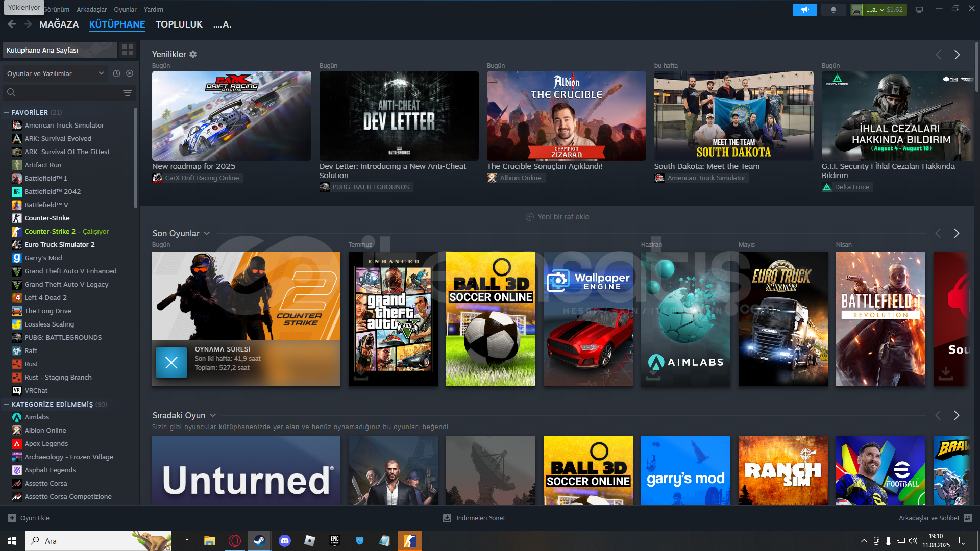Open Dev Letter anti-cheat news card
This screenshot has height=551, width=980.
399,116
